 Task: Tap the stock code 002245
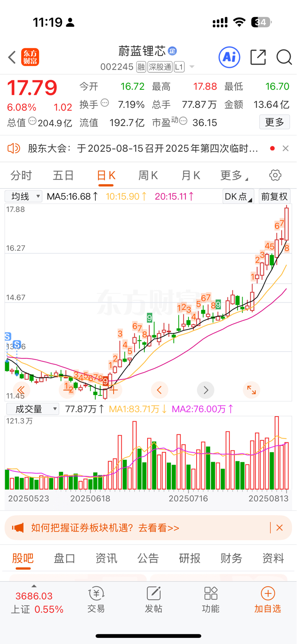[117, 67]
